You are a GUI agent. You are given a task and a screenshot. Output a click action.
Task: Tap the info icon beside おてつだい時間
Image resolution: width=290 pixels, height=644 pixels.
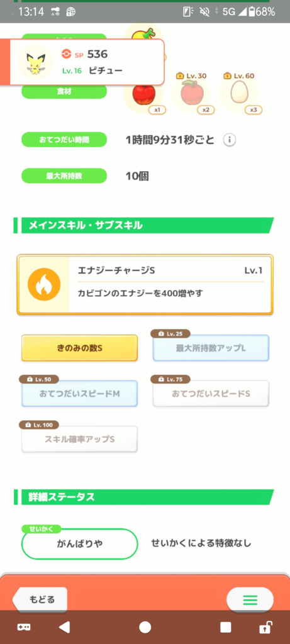[x=230, y=140]
